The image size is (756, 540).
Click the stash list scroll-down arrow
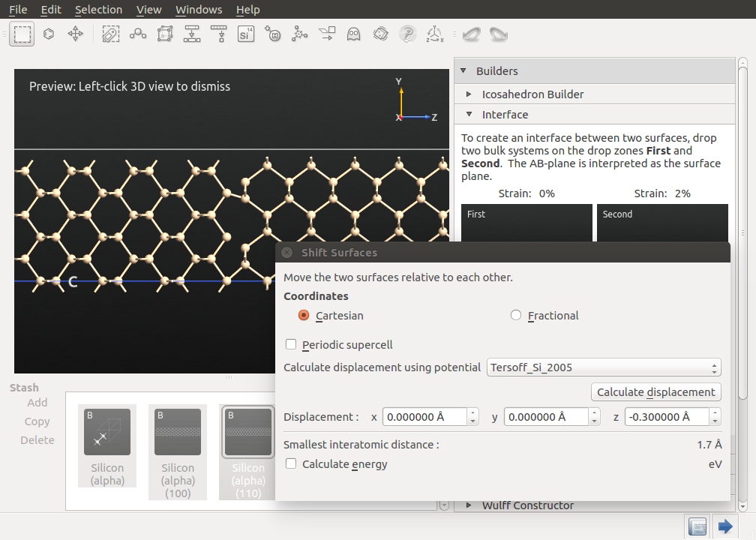[x=444, y=505]
